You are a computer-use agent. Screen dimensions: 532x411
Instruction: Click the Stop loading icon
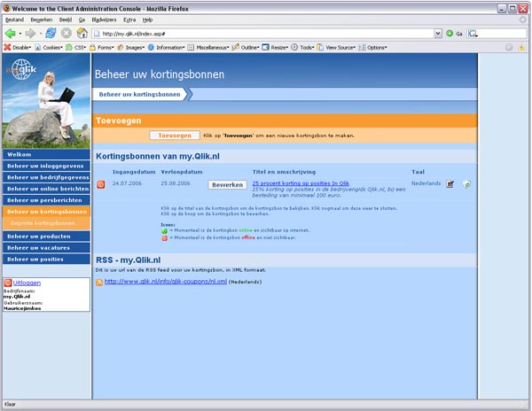point(66,33)
